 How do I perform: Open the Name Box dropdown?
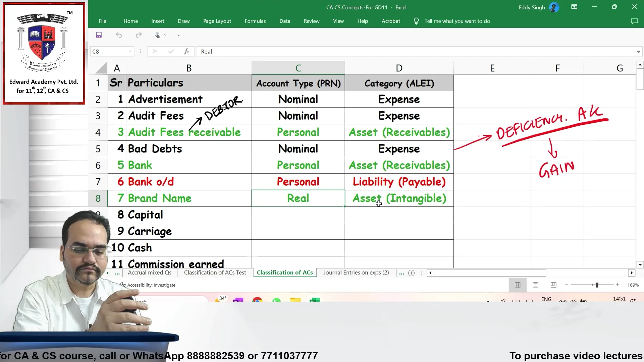[130, 51]
